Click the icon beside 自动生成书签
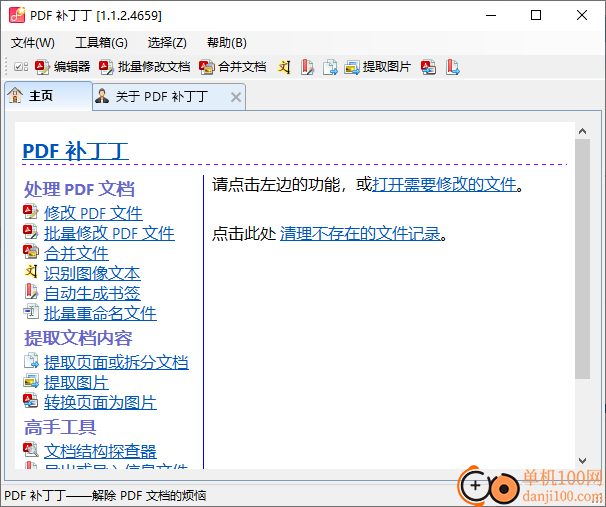Screen dimensions: 606x507 click(x=31, y=292)
